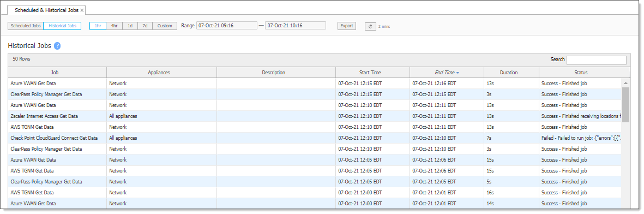Close the Scheduled & Historical Jobs tab

point(82,10)
